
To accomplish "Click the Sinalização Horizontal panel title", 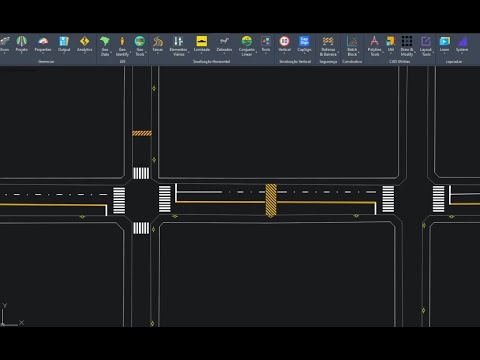I will click(x=211, y=62).
